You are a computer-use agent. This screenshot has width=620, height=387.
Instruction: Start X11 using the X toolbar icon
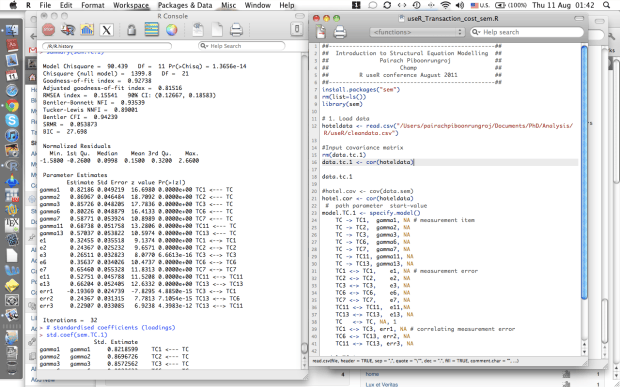pos(106,30)
